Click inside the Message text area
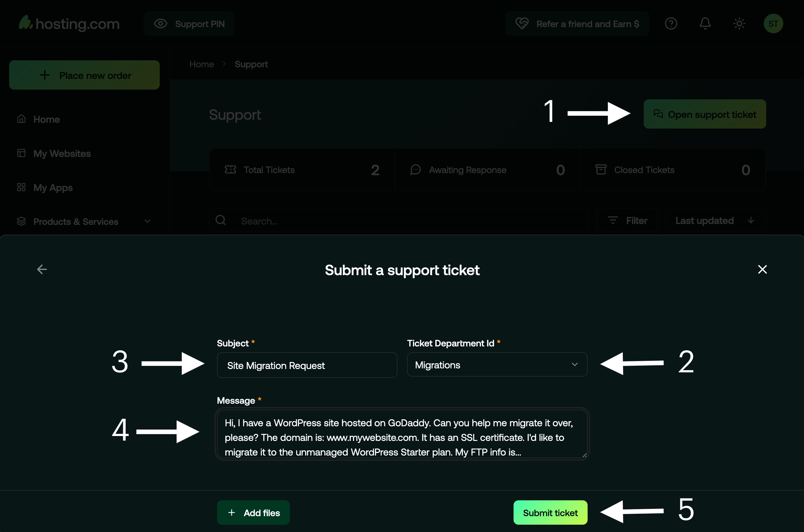Viewport: 804px width, 532px height. pyautogui.click(x=402, y=434)
